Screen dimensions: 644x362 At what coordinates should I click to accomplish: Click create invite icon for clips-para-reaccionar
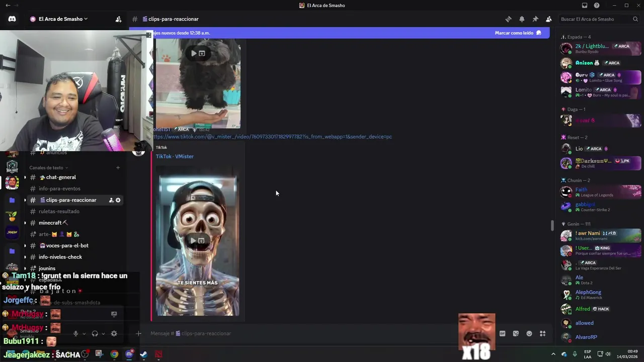[x=111, y=200]
